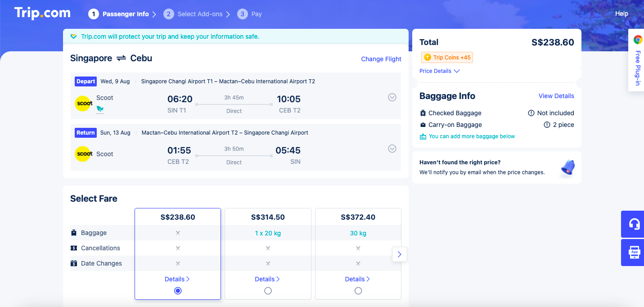Click the Date Changes row icon
Screen dimensions: 644x307
74,263
